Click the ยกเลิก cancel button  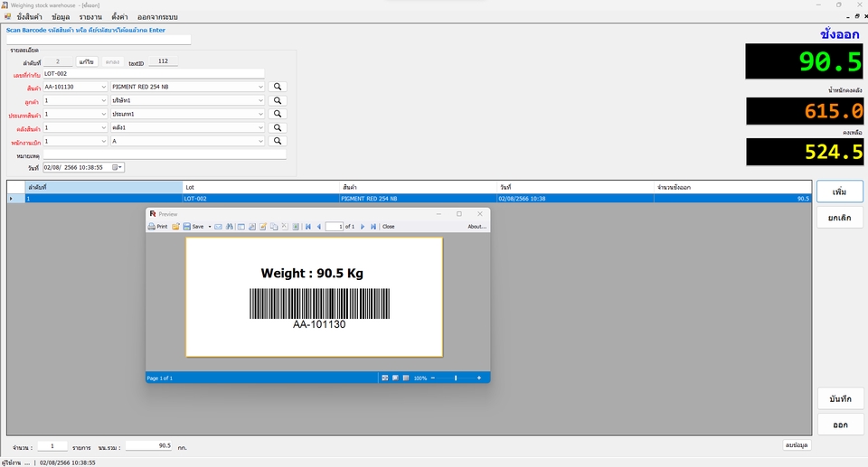840,218
